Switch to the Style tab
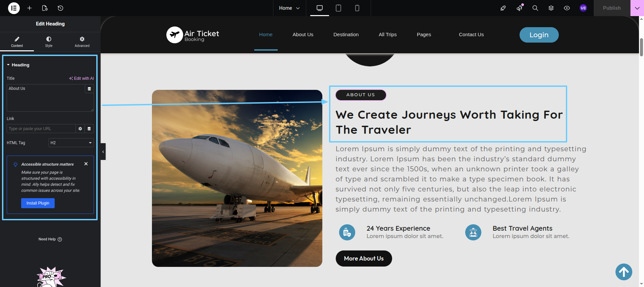The width and height of the screenshot is (644, 287). pos(49,42)
